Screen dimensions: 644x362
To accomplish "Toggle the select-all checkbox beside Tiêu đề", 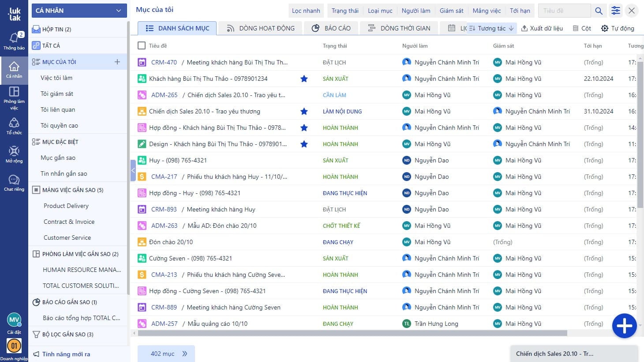I will click(142, 45).
